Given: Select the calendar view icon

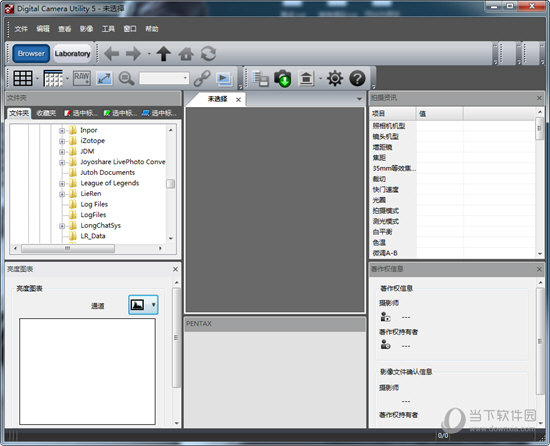Looking at the screenshot, I should pyautogui.click(x=53, y=78).
